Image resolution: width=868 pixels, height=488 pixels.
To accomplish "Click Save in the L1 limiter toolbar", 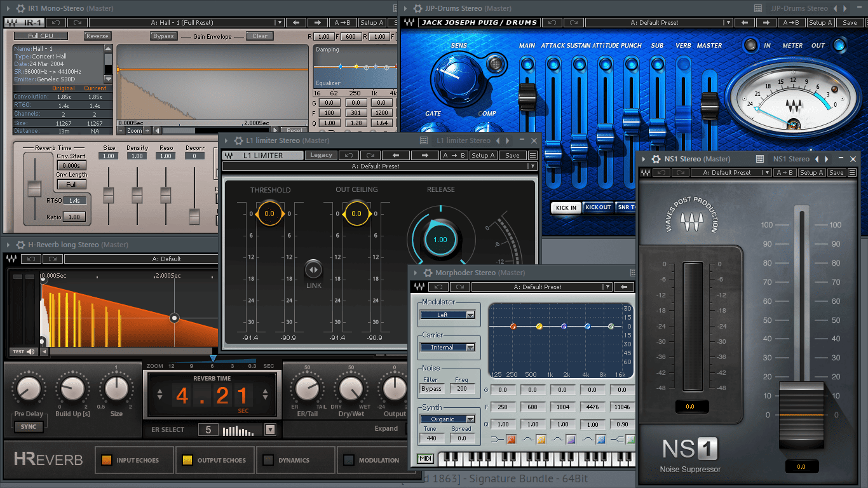I will click(512, 155).
